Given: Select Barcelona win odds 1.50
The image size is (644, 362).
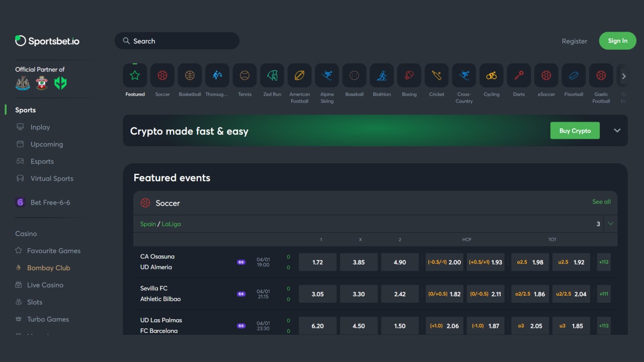Looking at the screenshot, I should (400, 326).
